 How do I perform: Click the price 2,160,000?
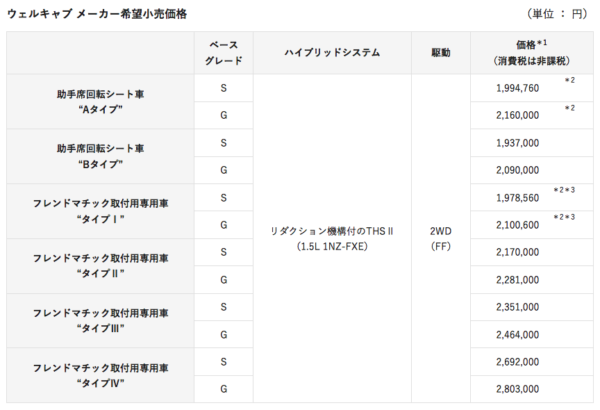pyautogui.click(x=517, y=115)
